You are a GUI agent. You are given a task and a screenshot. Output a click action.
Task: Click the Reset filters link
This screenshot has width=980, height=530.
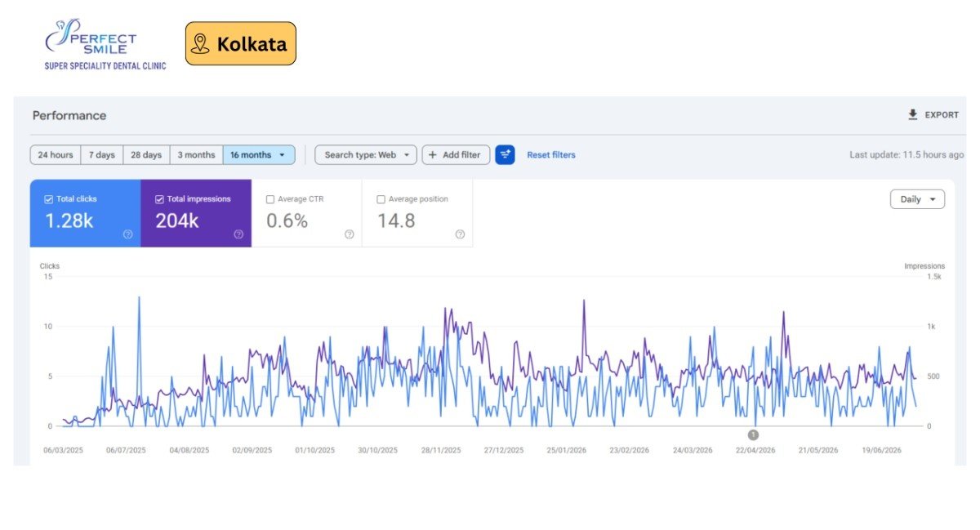click(551, 155)
